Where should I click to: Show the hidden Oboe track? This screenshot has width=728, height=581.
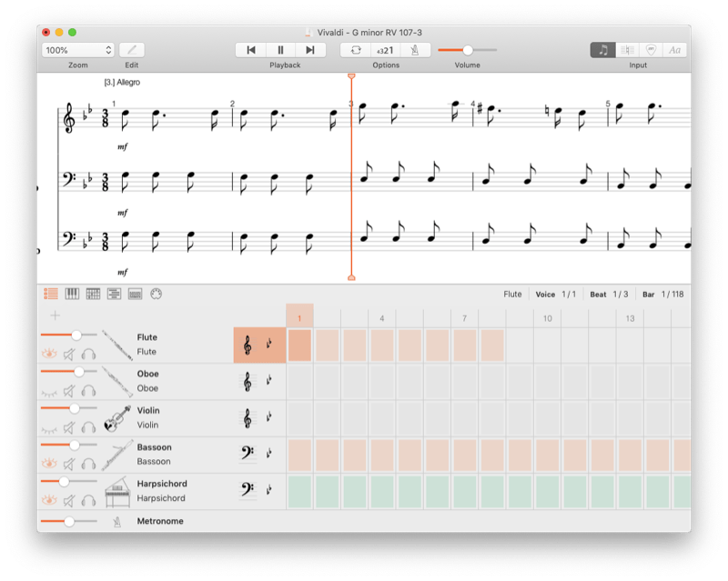coord(49,393)
